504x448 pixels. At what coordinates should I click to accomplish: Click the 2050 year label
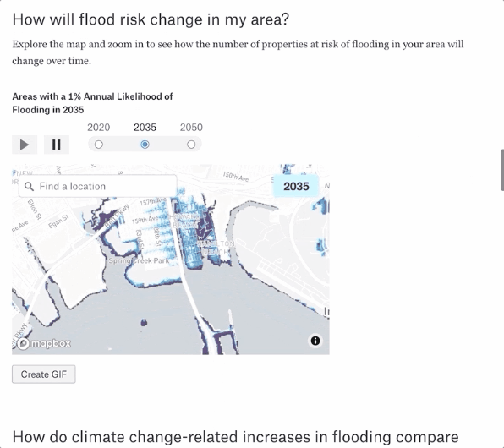191,128
